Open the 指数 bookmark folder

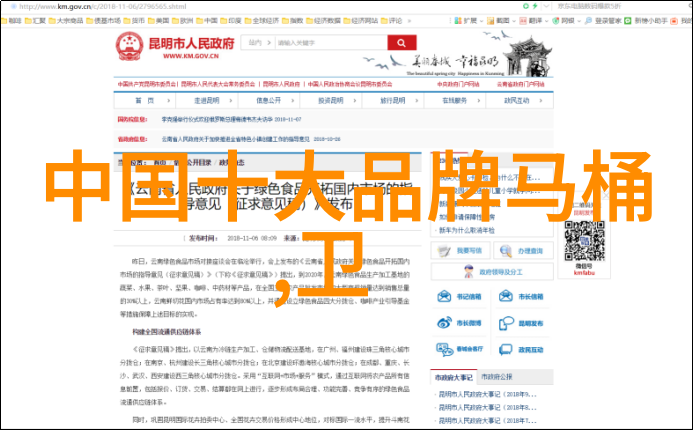point(292,21)
